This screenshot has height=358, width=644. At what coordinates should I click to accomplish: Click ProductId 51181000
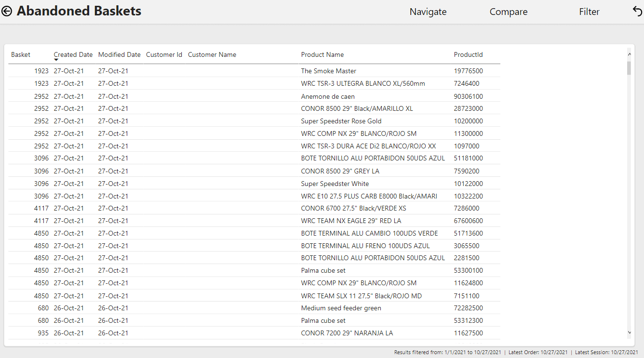[x=469, y=158]
